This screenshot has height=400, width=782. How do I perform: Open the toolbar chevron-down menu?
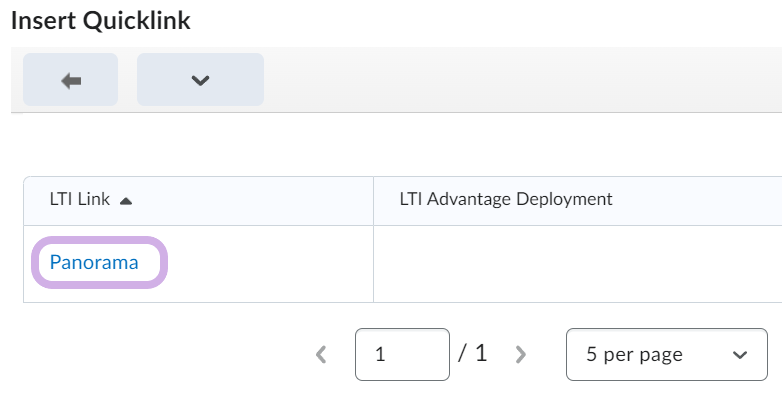tap(200, 80)
